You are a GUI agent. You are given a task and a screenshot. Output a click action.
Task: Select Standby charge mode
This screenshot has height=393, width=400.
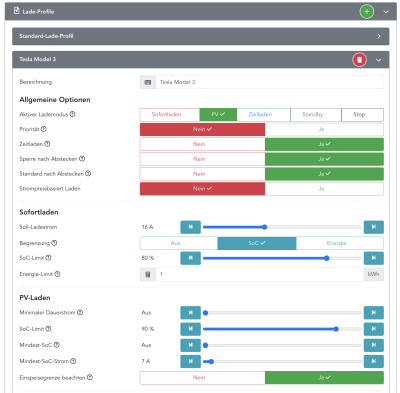pos(316,115)
